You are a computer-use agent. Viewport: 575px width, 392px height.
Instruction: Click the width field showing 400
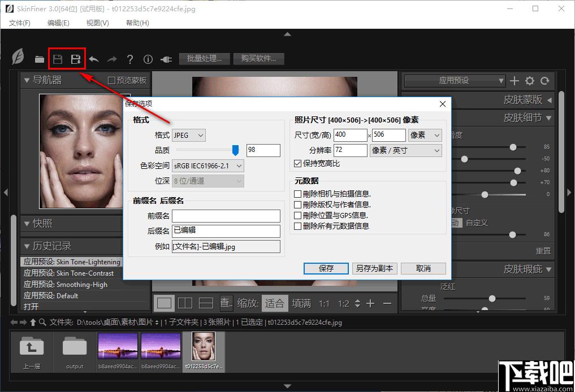pyautogui.click(x=350, y=135)
